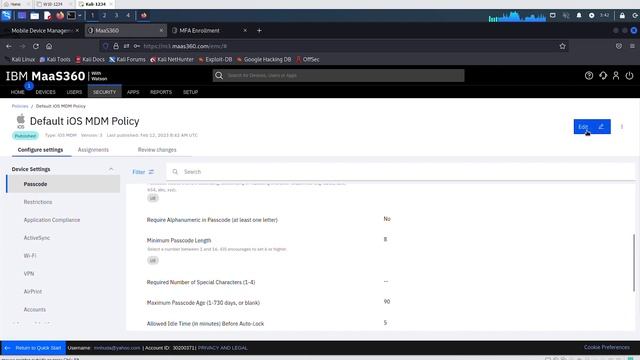Open the user profile icon
The image size is (640, 360).
[x=616, y=76]
